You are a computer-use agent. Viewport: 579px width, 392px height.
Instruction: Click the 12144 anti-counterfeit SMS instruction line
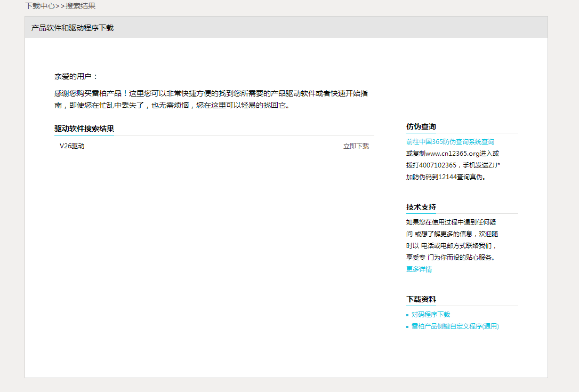point(446,177)
